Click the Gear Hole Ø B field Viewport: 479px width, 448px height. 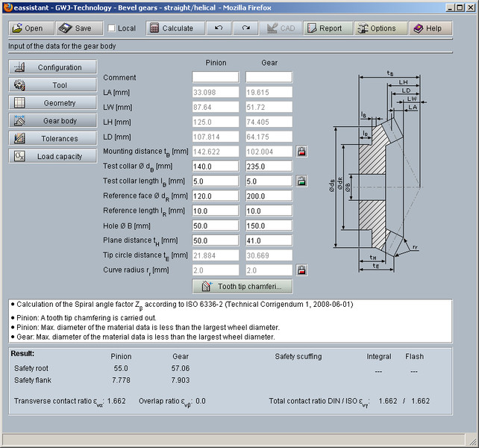269,225
